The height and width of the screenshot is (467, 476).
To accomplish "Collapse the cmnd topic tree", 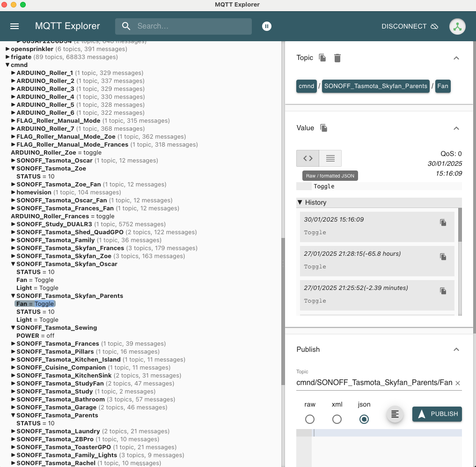I will [x=7, y=65].
